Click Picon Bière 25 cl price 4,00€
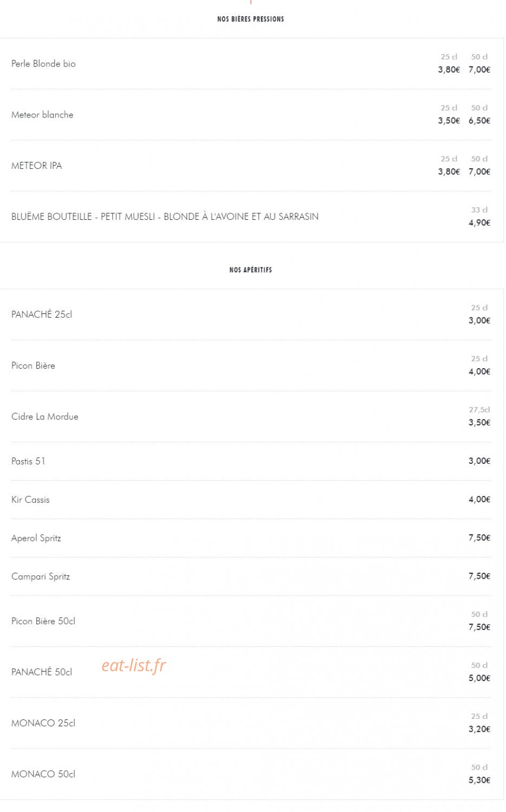506x812 pixels. point(479,371)
